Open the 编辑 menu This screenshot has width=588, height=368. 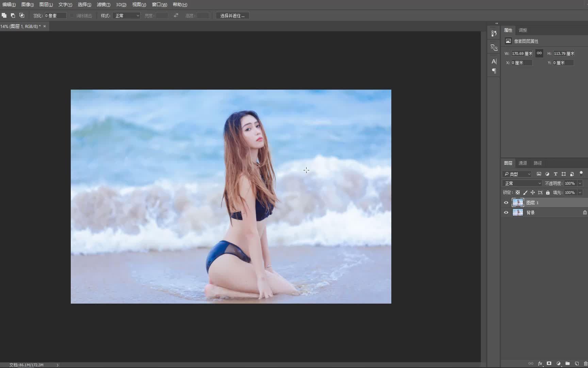(x=9, y=4)
